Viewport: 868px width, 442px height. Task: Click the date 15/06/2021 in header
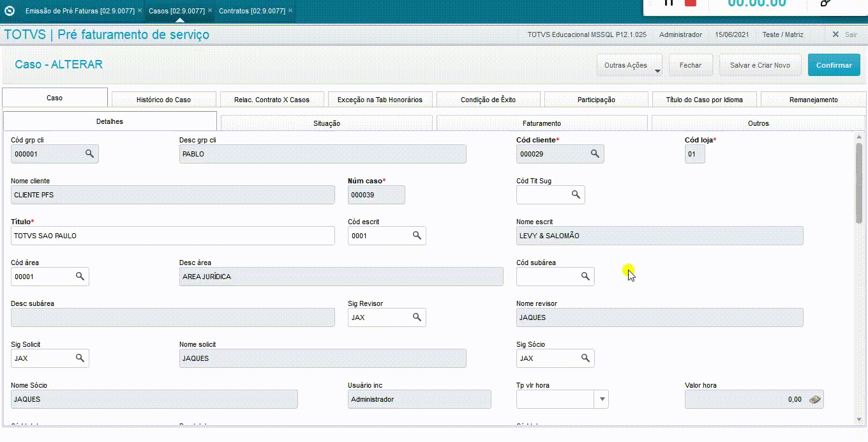(732, 34)
